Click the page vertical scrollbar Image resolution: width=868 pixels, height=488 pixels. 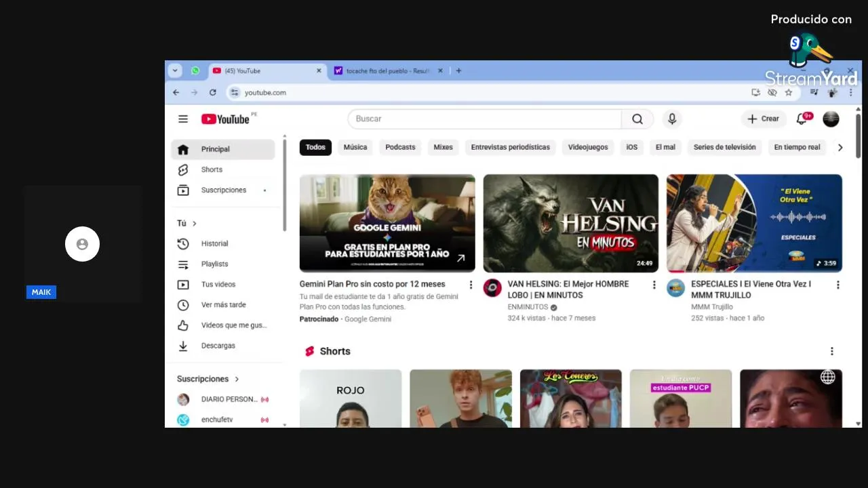[x=859, y=136]
